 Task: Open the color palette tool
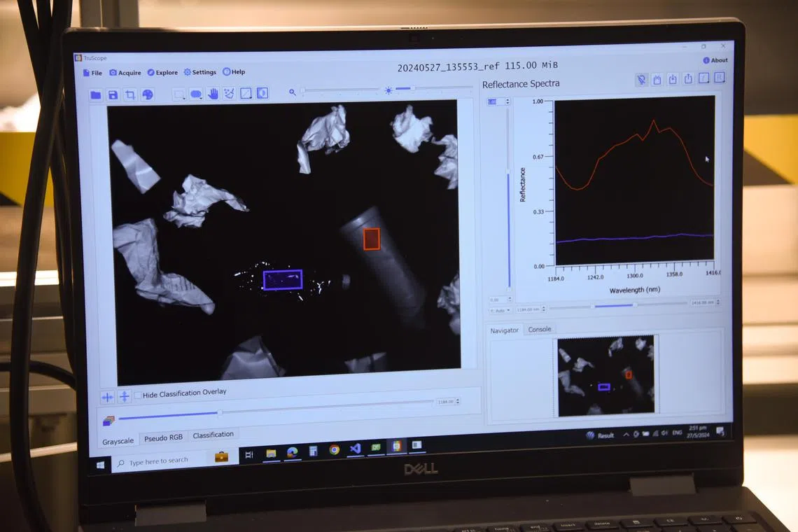(x=148, y=94)
